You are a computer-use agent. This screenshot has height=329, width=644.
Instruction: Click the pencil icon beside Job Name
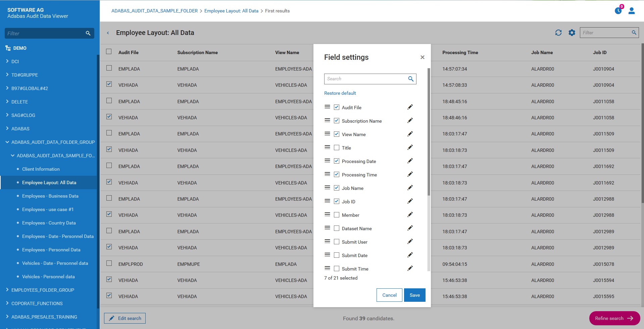coord(410,188)
